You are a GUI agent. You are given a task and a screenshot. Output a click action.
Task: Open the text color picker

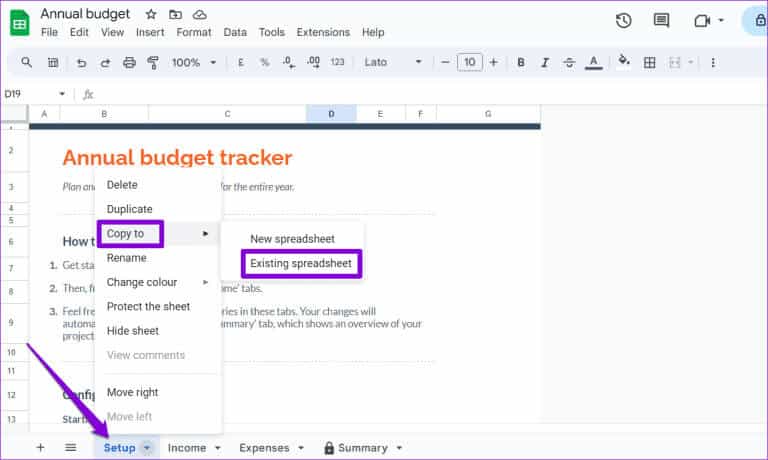(x=593, y=63)
